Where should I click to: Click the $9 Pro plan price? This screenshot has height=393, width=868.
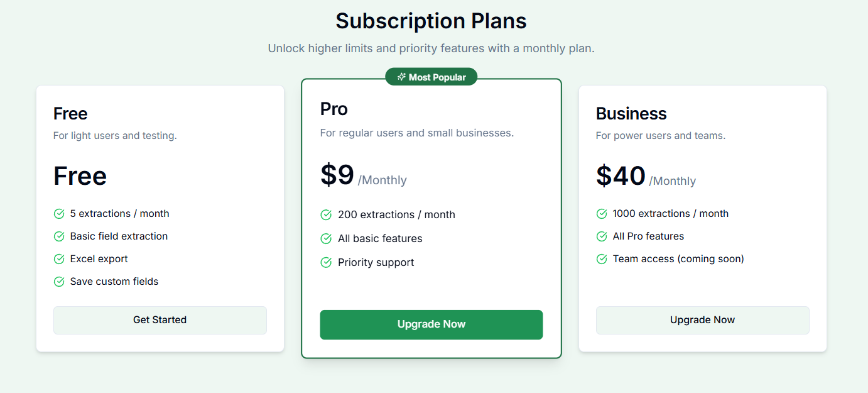tap(337, 175)
